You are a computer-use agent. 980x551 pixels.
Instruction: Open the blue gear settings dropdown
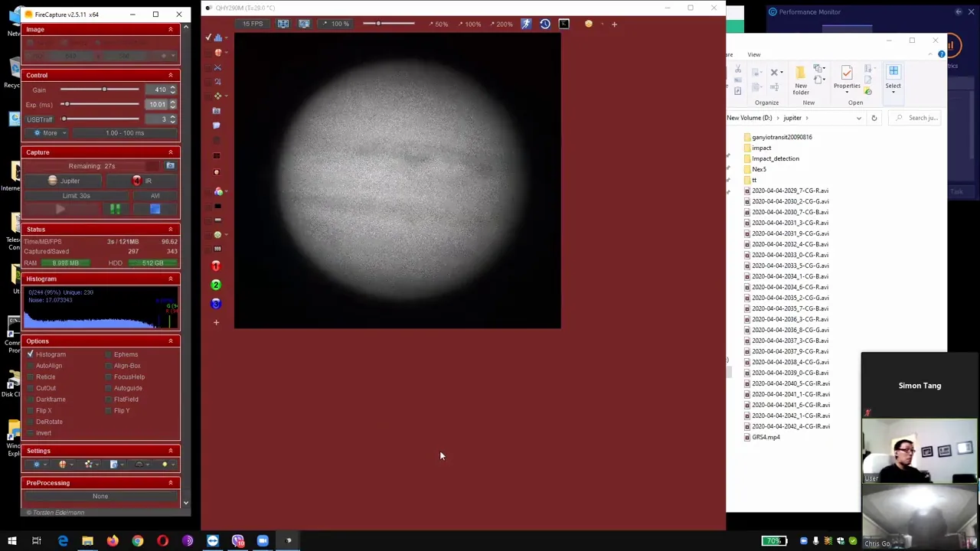pyautogui.click(x=39, y=465)
